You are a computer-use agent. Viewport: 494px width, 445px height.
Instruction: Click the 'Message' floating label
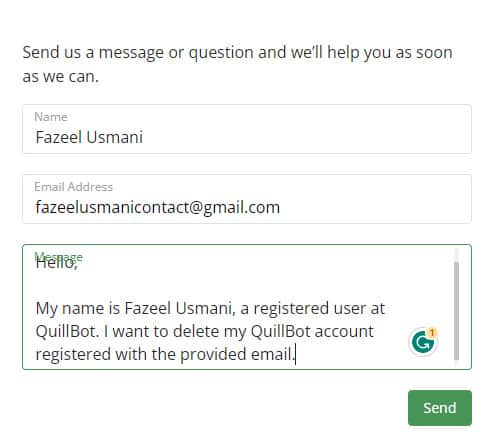coord(58,257)
